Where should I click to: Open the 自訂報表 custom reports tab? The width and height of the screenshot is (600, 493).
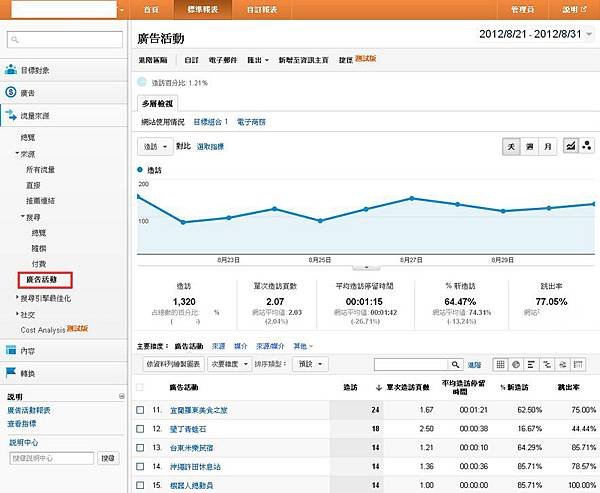pyautogui.click(x=262, y=10)
